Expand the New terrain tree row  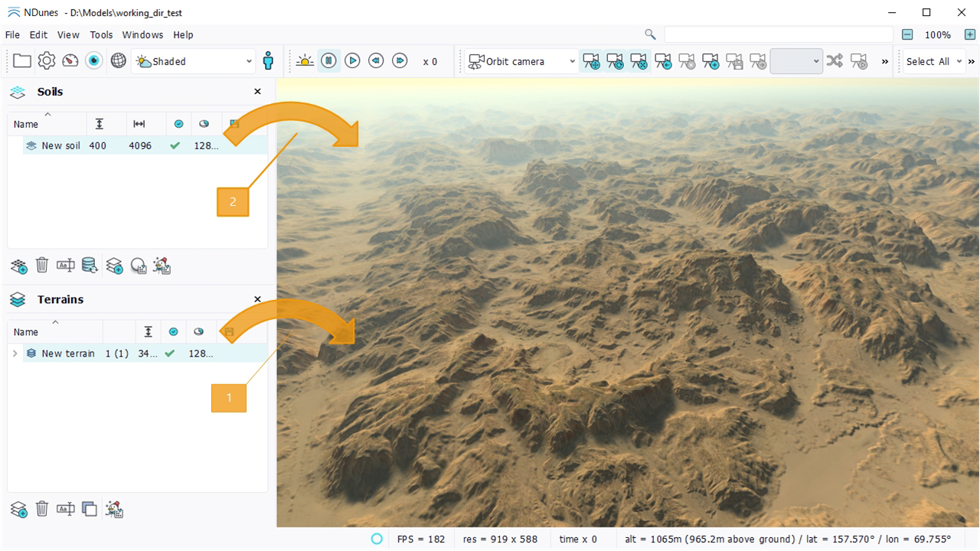click(15, 354)
